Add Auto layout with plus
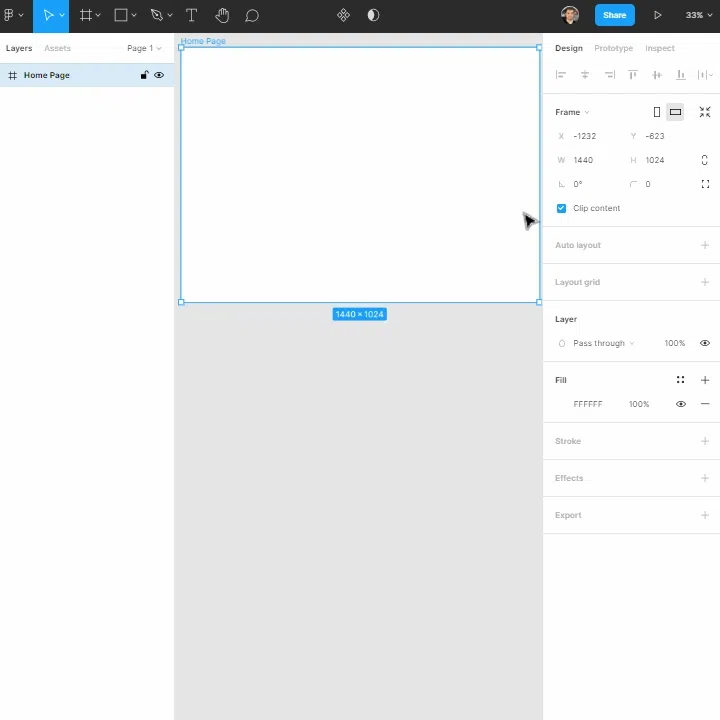Screen dimensions: 720x720 tap(705, 245)
